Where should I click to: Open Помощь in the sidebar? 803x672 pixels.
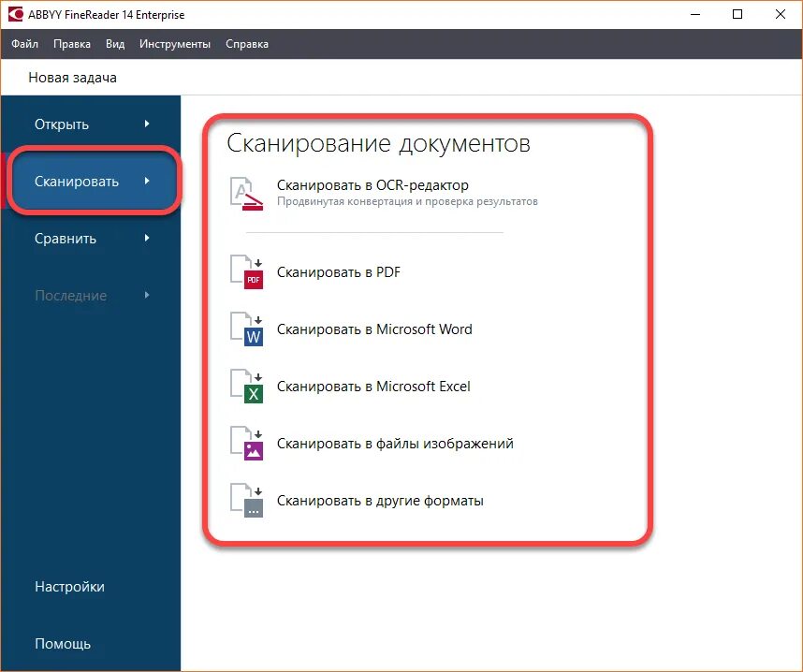(x=63, y=644)
